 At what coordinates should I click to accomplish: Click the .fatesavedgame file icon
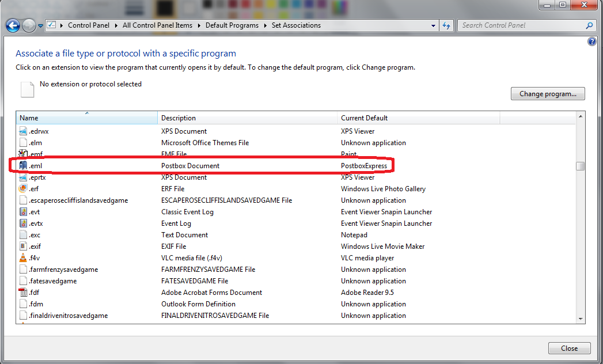coord(23,281)
